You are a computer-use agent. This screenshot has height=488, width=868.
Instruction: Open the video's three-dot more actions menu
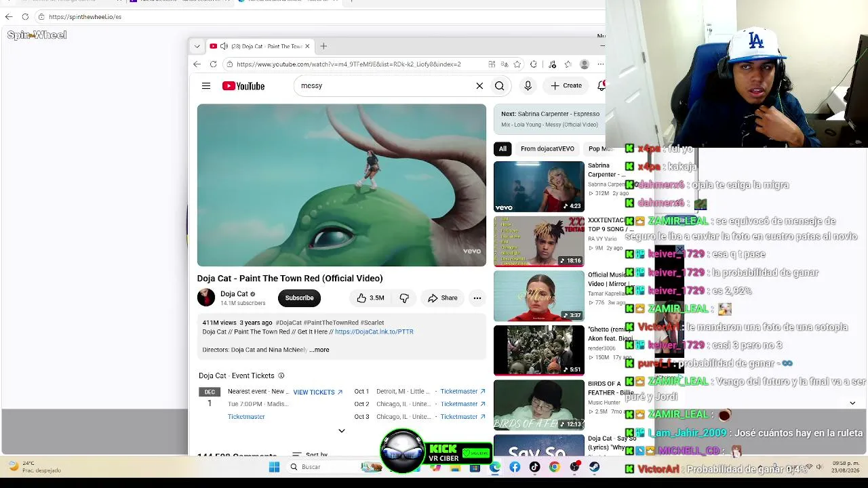(477, 298)
